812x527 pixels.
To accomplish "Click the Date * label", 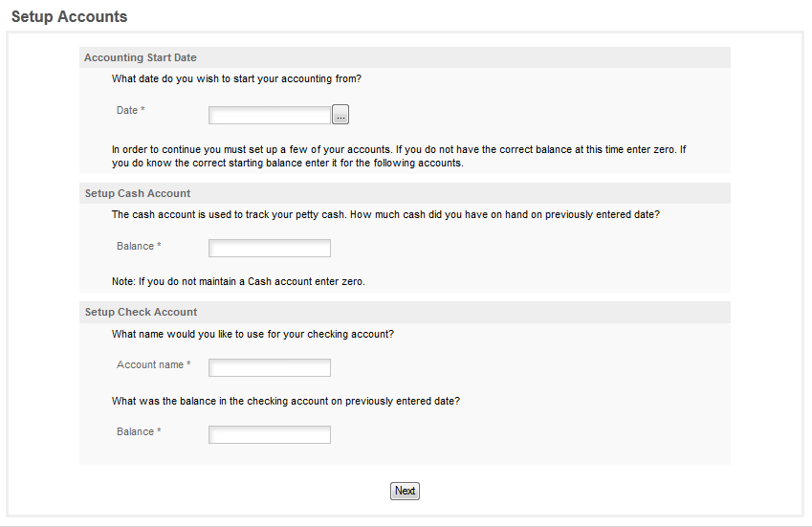I will click(x=130, y=110).
